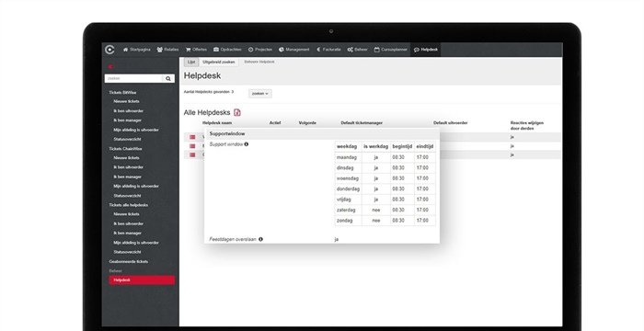The height and width of the screenshot is (331, 644).
Task: Select the Tickets alle helpdesks sidebar heading
Action: coord(128,205)
